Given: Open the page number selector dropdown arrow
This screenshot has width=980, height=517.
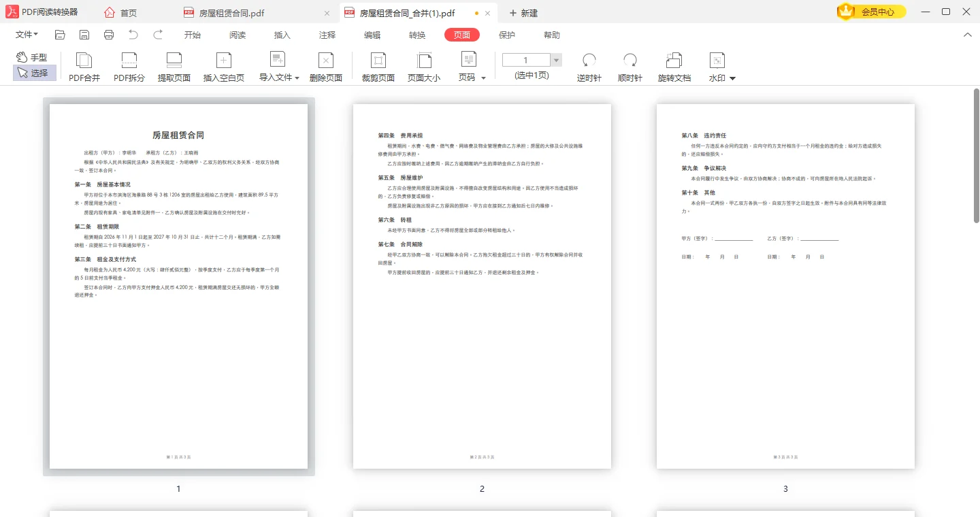Looking at the screenshot, I should (557, 60).
